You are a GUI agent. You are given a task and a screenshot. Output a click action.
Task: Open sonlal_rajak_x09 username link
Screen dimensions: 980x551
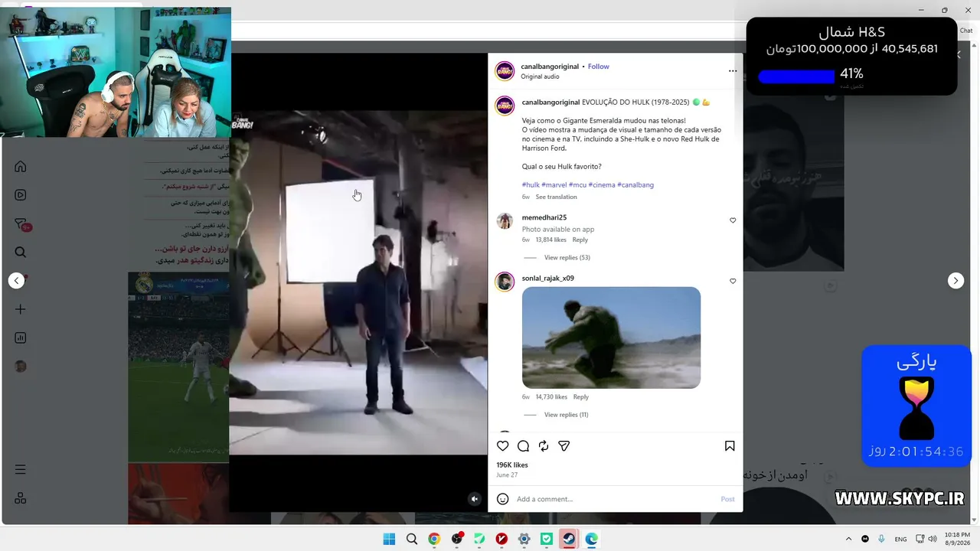click(548, 279)
